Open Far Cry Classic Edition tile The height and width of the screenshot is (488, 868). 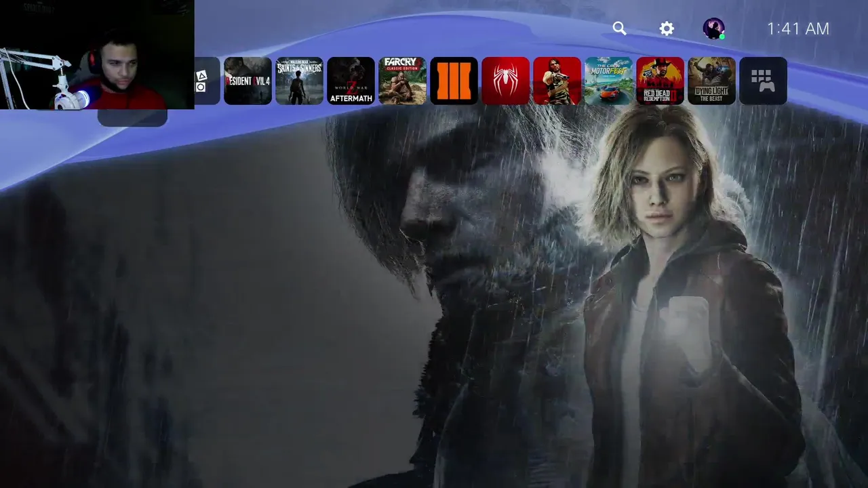click(402, 81)
